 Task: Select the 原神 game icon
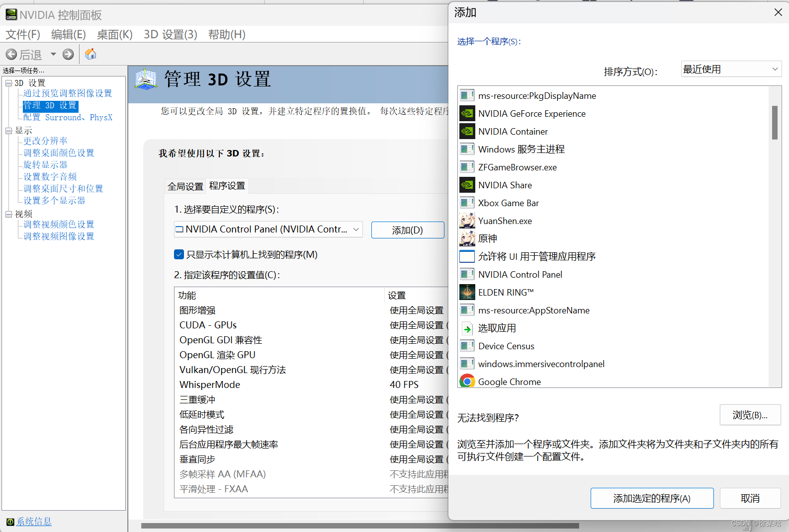tap(467, 238)
